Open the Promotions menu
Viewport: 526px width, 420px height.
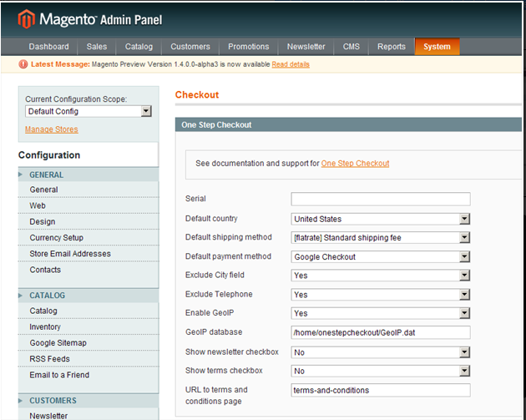(x=249, y=47)
